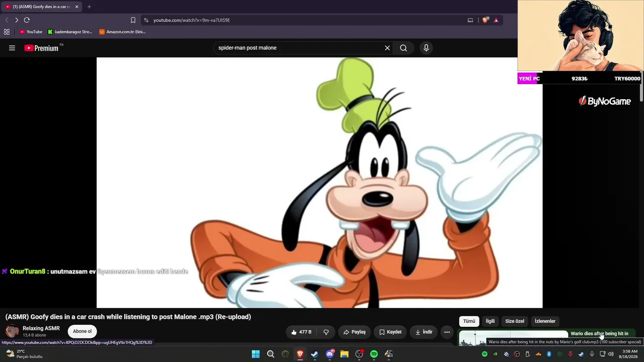The image size is (644, 362).
Task: Select the Size özel filter chip
Action: pos(515,321)
